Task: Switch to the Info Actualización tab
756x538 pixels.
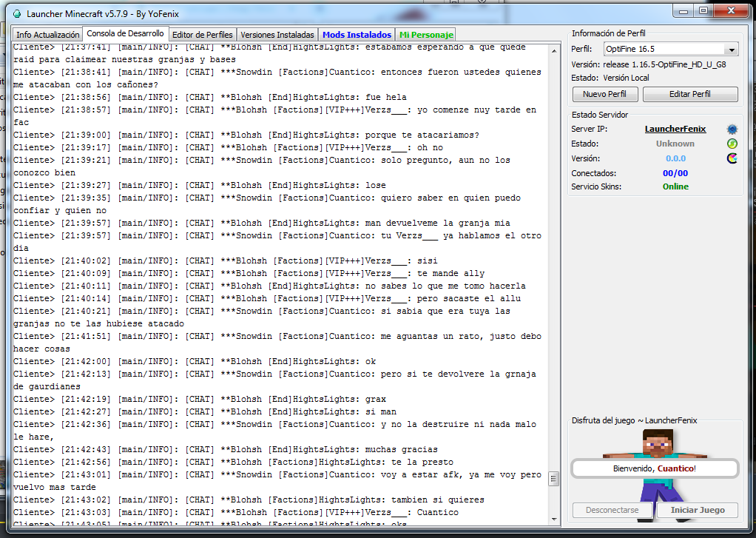Action: [x=48, y=35]
